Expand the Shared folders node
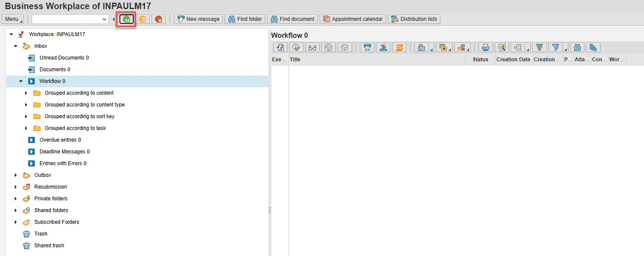This screenshot has height=256, width=644. (x=16, y=210)
